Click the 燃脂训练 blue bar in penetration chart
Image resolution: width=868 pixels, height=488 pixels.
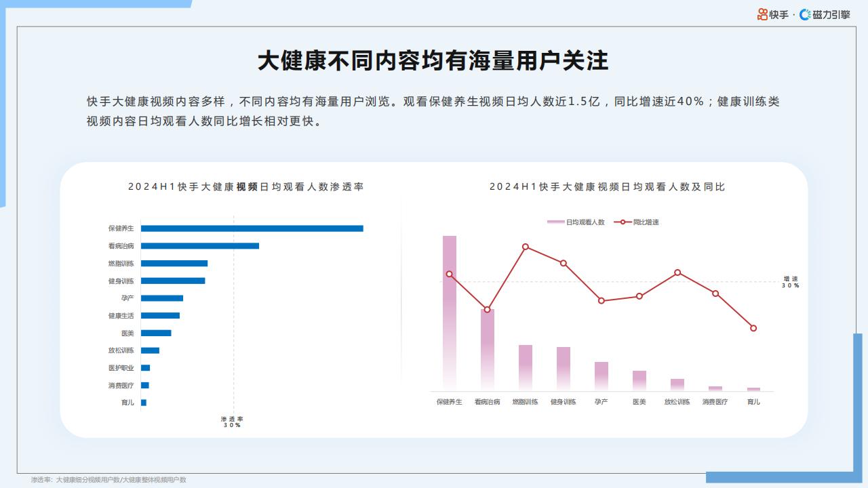tap(174, 264)
